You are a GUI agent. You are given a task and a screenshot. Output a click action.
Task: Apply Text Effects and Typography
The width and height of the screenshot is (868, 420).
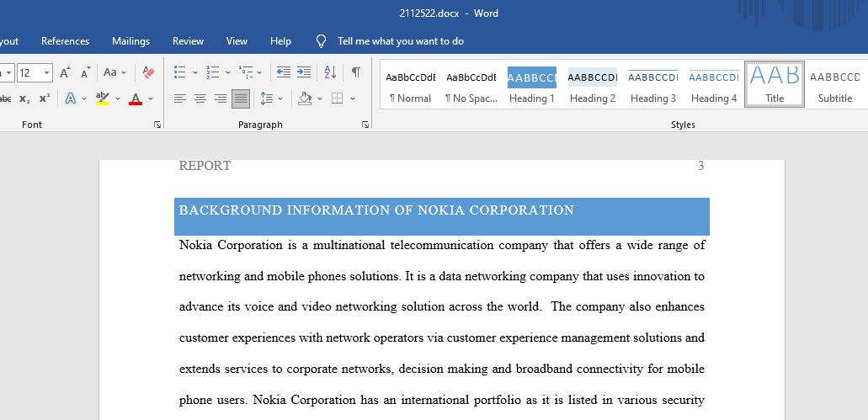(x=71, y=99)
